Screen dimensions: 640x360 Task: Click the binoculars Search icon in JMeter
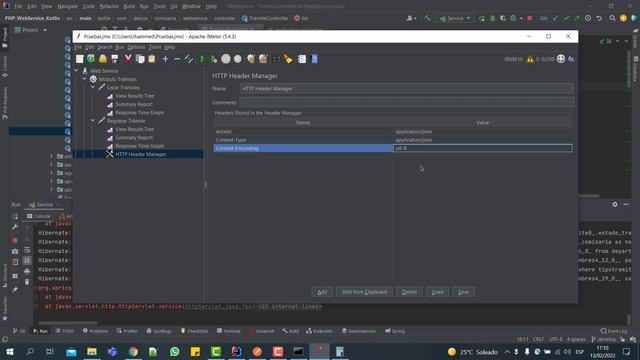click(276, 59)
